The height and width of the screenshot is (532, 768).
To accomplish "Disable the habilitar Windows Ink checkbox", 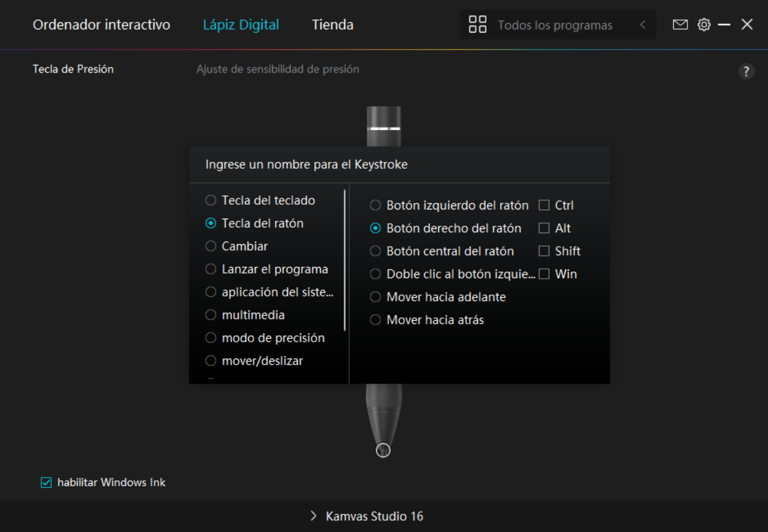I will 46,483.
